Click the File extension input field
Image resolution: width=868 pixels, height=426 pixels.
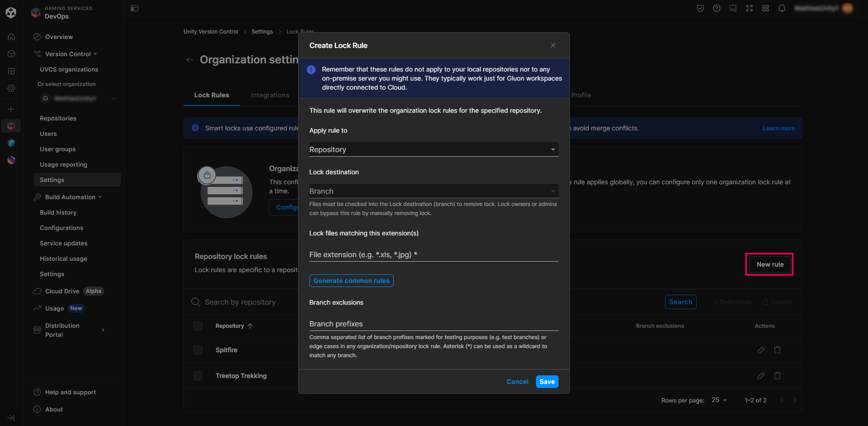point(433,254)
